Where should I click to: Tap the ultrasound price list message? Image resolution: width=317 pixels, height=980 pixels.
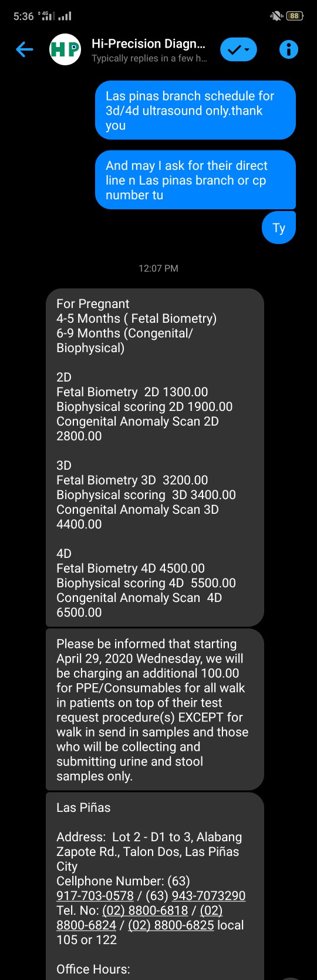155,457
